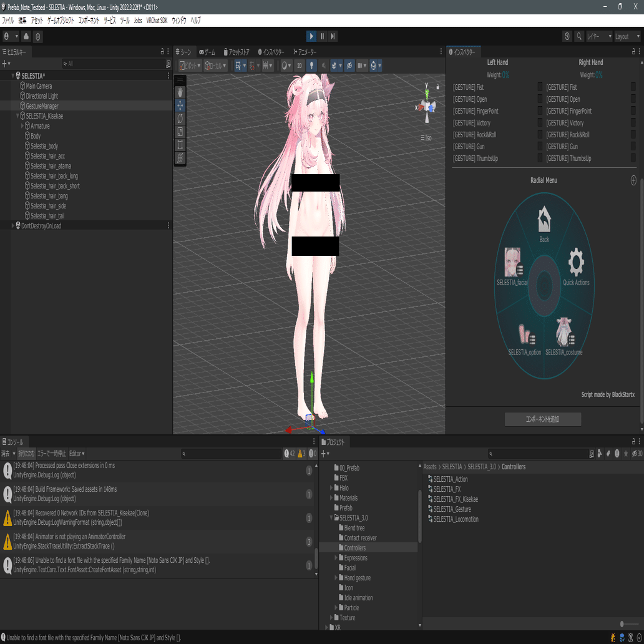Screen dimensions: 644x644
Task: Expand DontDestroyOnLoad scene
Action: (x=12, y=225)
